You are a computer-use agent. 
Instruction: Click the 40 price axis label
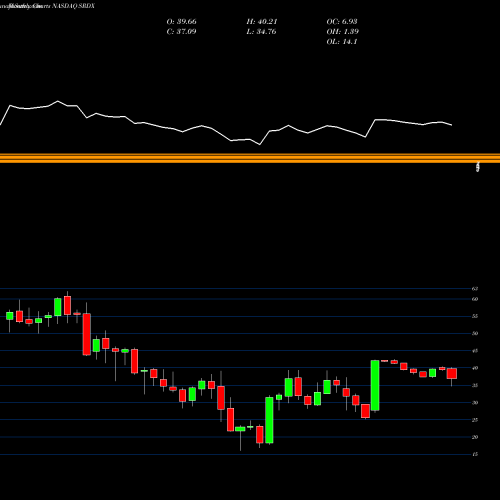point(475,368)
